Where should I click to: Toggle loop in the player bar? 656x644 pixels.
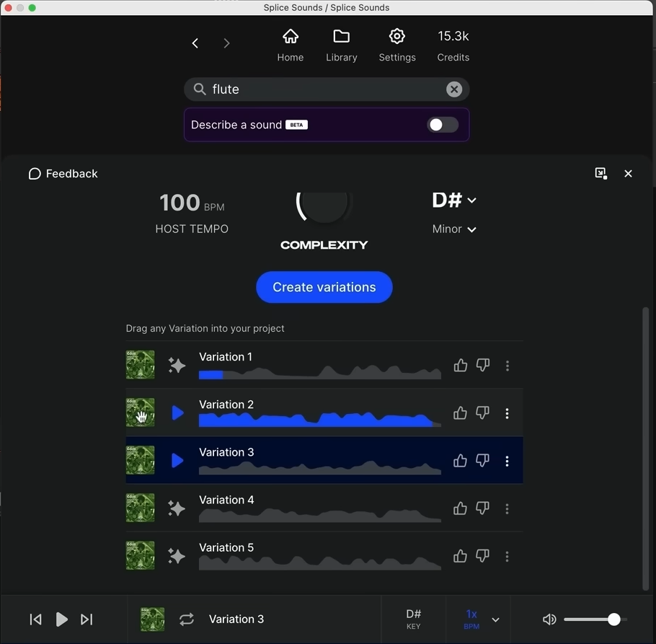[x=187, y=619]
